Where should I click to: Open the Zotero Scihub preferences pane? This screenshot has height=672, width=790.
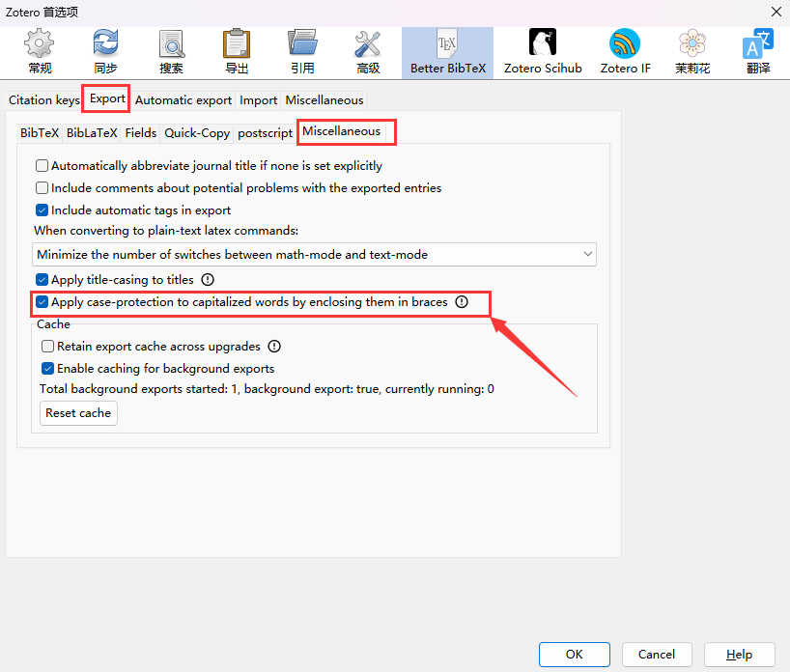[x=543, y=52]
